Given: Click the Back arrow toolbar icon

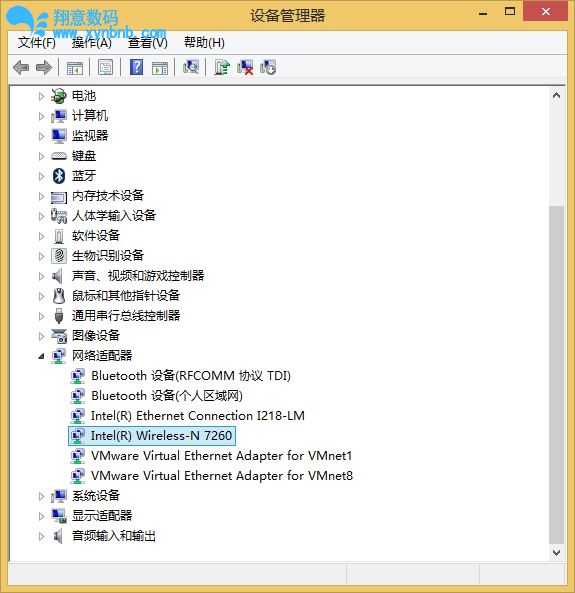Looking at the screenshot, I should pos(21,68).
